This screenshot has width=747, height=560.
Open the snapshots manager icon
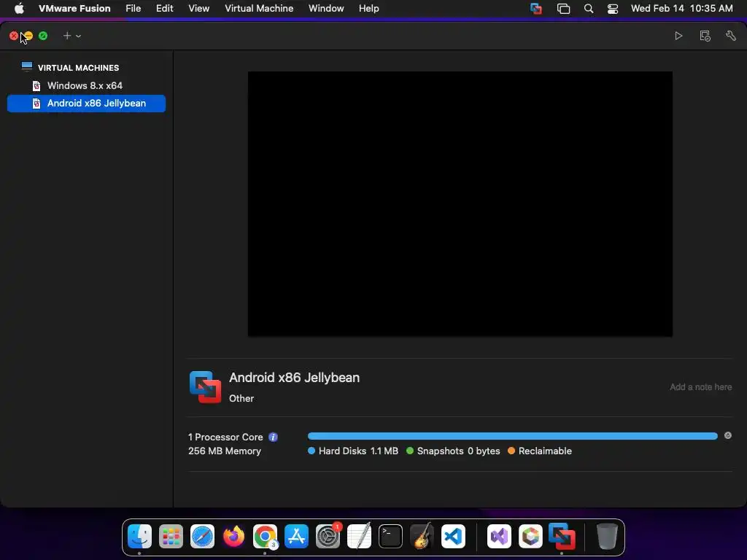pos(705,36)
